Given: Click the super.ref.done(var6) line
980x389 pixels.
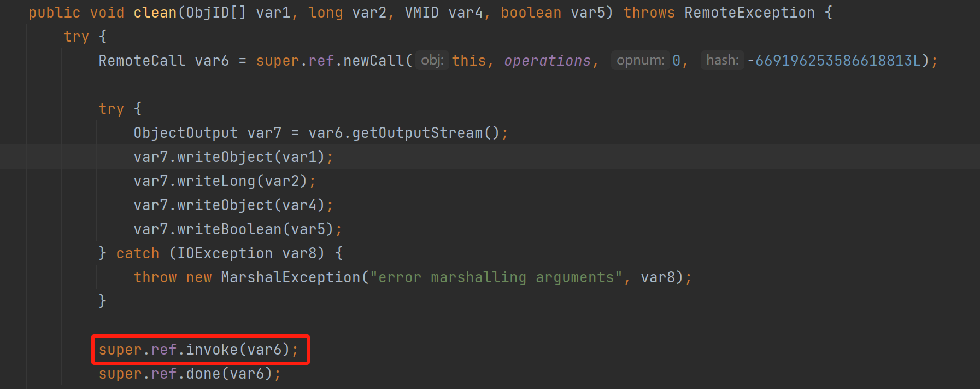Looking at the screenshot, I should (189, 374).
